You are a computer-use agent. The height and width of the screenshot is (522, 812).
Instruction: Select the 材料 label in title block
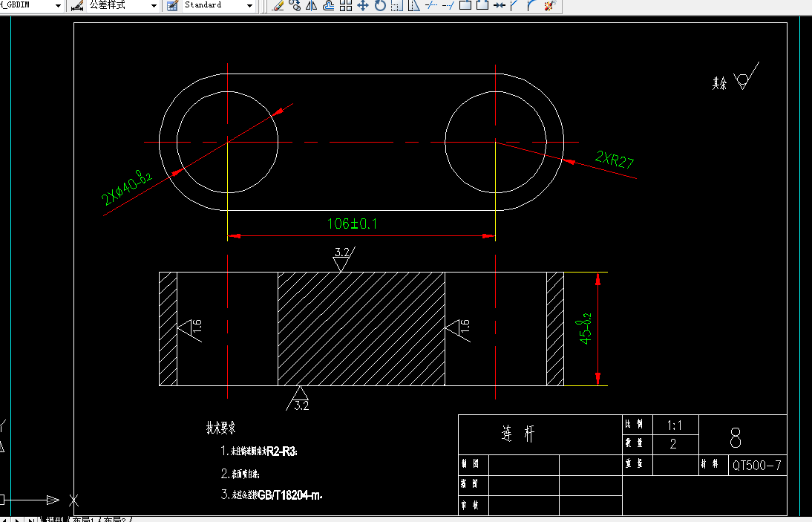click(x=710, y=463)
